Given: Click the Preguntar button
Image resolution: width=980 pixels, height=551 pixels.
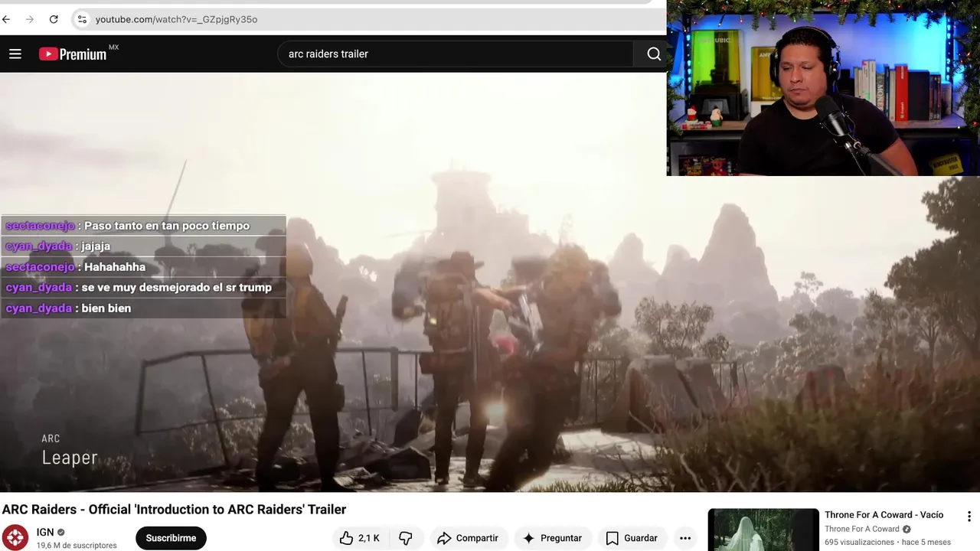Looking at the screenshot, I should pos(553,538).
